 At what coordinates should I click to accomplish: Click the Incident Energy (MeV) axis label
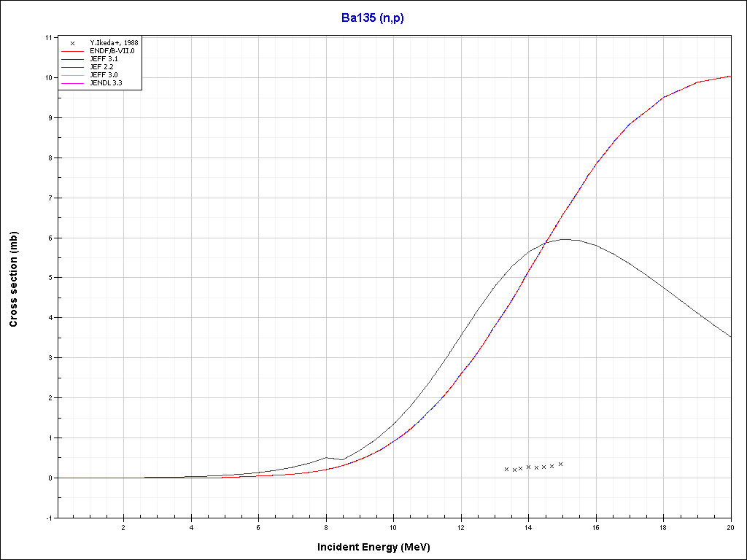[x=379, y=547]
